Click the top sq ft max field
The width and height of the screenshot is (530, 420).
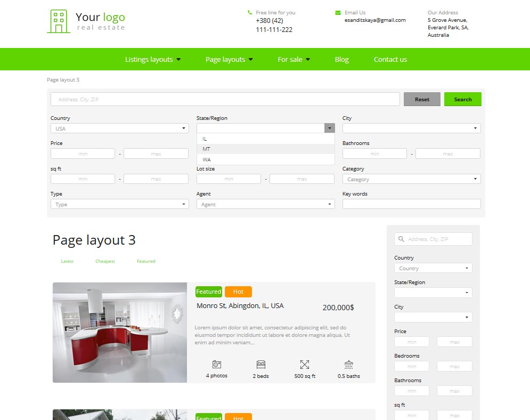click(156, 179)
